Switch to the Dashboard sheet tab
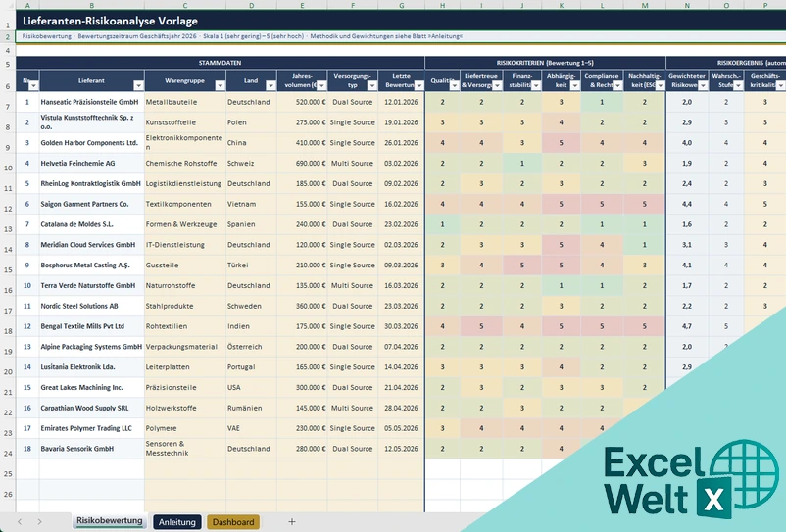 pos(233,522)
